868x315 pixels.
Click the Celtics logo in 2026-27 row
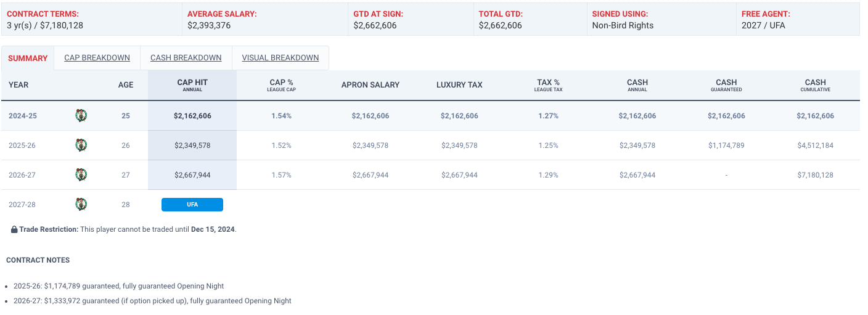[81, 174]
